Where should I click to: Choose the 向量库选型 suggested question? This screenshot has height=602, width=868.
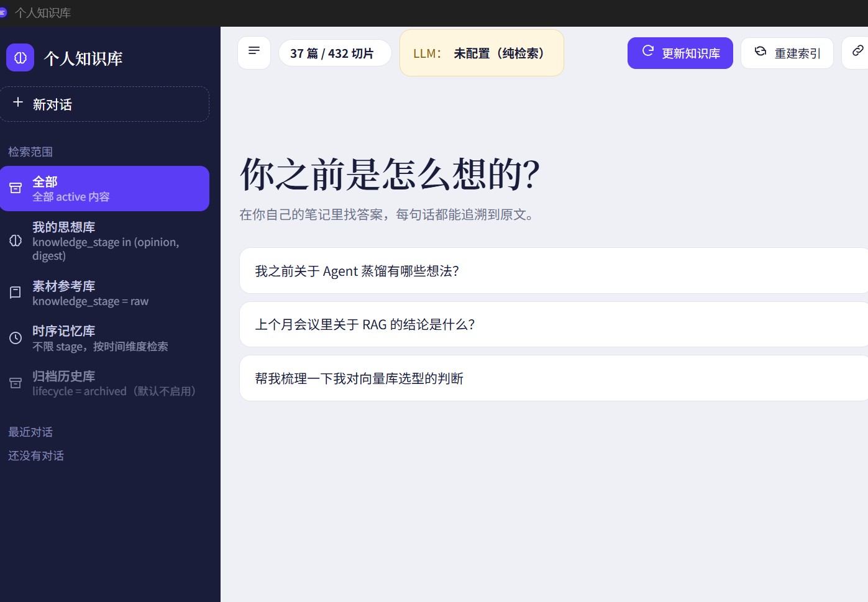[554, 378]
